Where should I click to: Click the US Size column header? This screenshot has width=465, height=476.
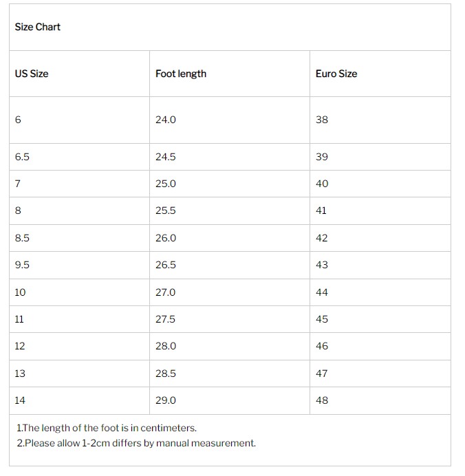pyautogui.click(x=32, y=74)
